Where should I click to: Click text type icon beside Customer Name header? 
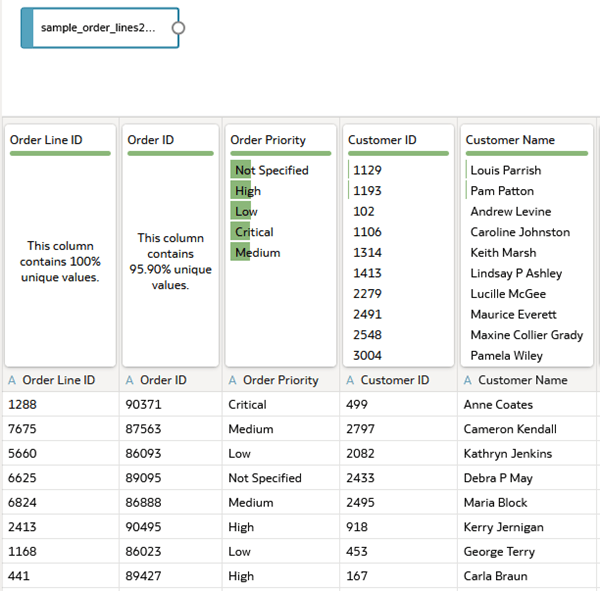tap(468, 380)
